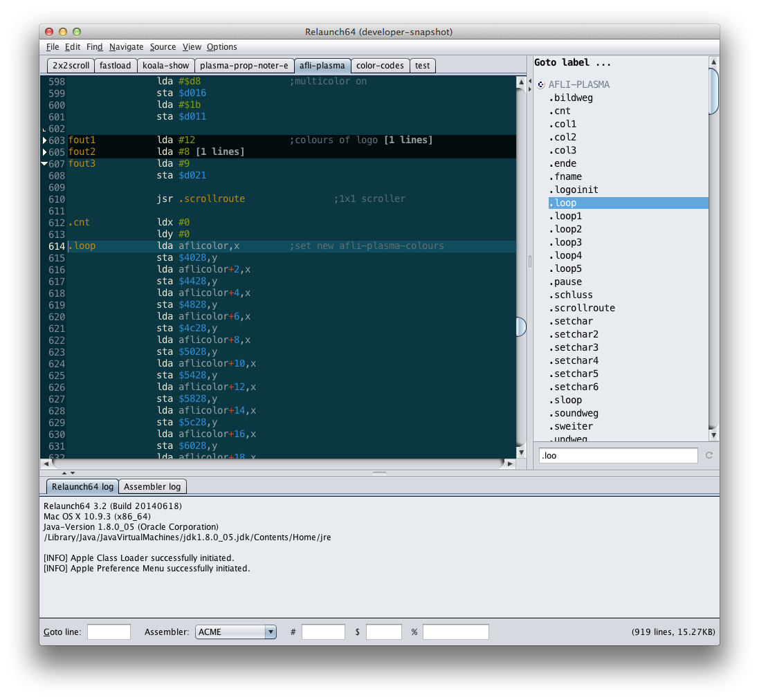The image size is (759, 700).
Task: Open the Assembler dropdown showing ACME
Action: [236, 632]
